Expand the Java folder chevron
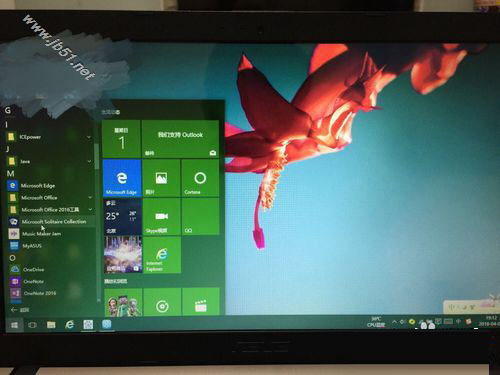This screenshot has height=375, width=500. click(89, 161)
